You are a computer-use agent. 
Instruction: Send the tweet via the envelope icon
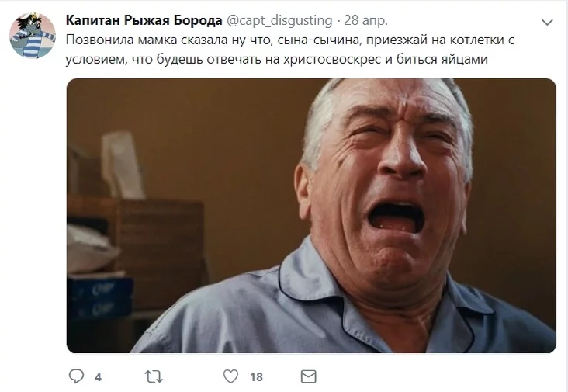(309, 376)
